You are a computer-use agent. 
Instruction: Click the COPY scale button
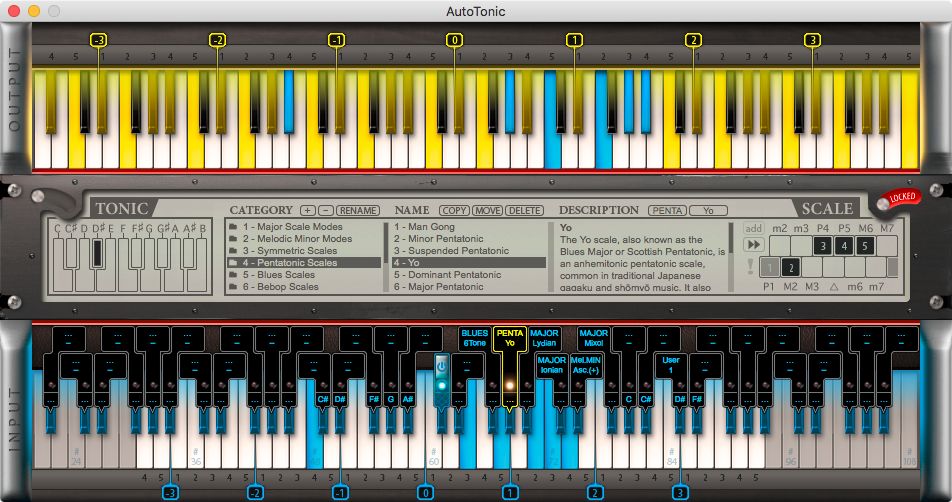[x=454, y=211]
